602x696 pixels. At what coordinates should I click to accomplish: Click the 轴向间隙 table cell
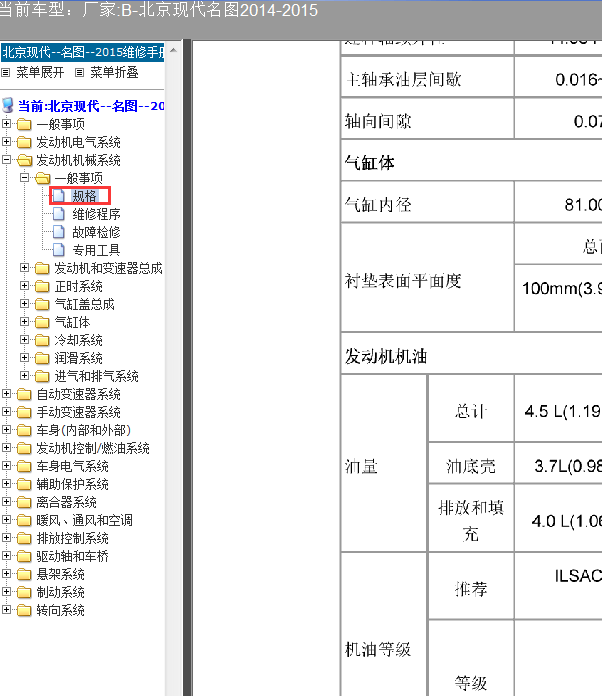[427, 119]
